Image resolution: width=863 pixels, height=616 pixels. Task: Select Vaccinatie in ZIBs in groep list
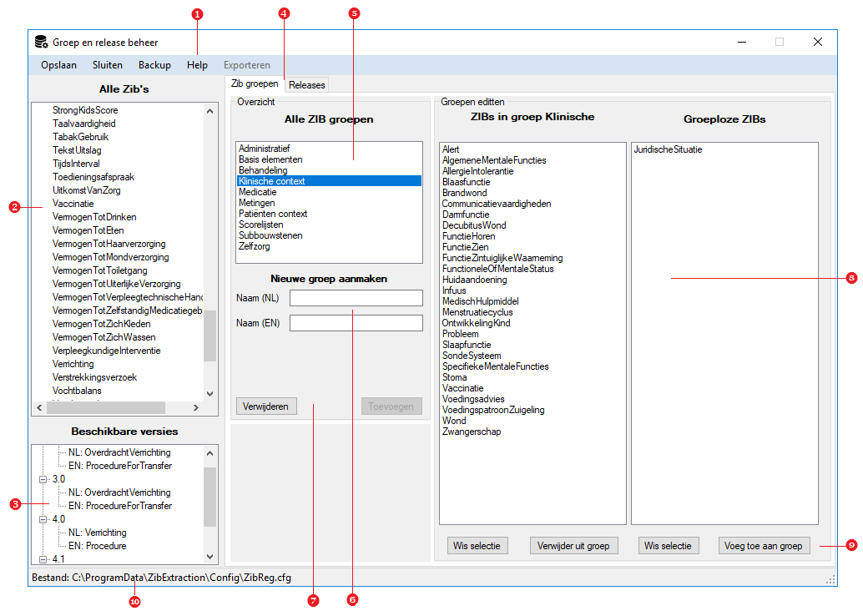click(x=463, y=389)
